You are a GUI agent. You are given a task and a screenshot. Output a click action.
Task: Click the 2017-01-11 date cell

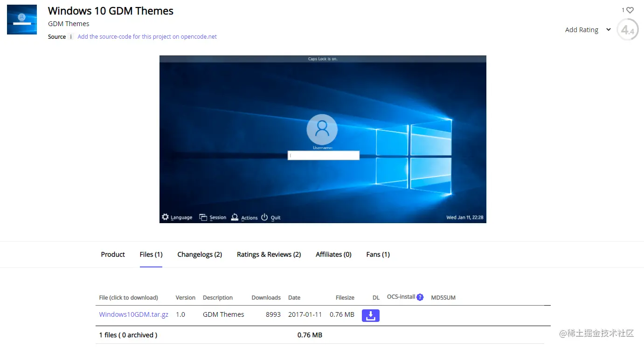click(305, 314)
